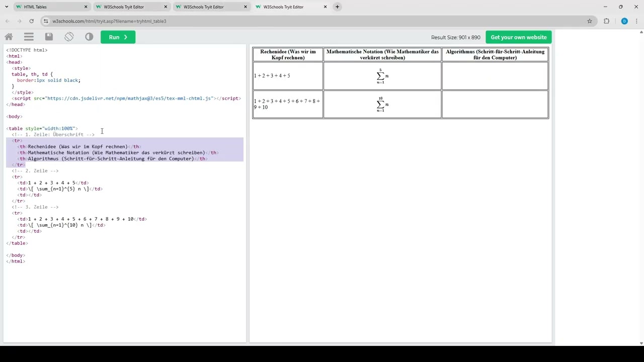Click Get your own website button
The image size is (644, 362).
[519, 37]
